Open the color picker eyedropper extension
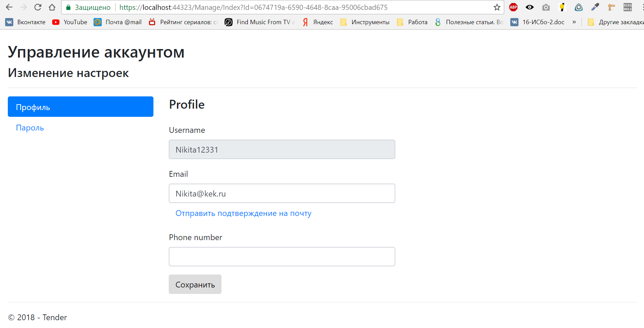 [x=595, y=7]
